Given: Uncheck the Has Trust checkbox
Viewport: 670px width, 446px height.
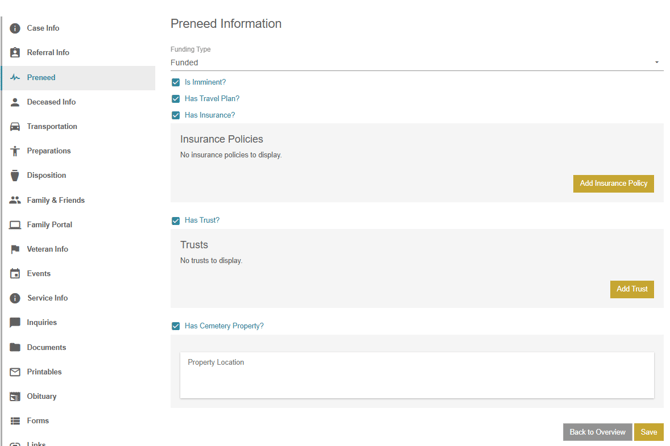Looking at the screenshot, I should 176,221.
